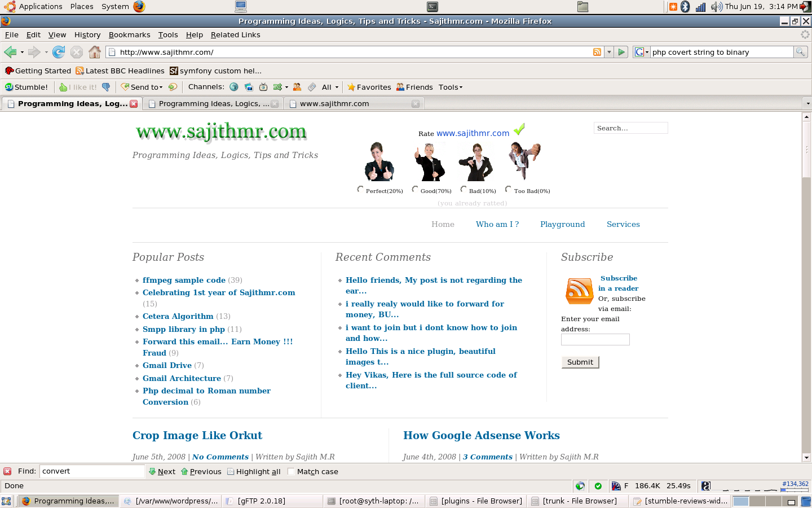Open the Who am I ? page
Screen dimensions: 812x508
[x=497, y=225]
